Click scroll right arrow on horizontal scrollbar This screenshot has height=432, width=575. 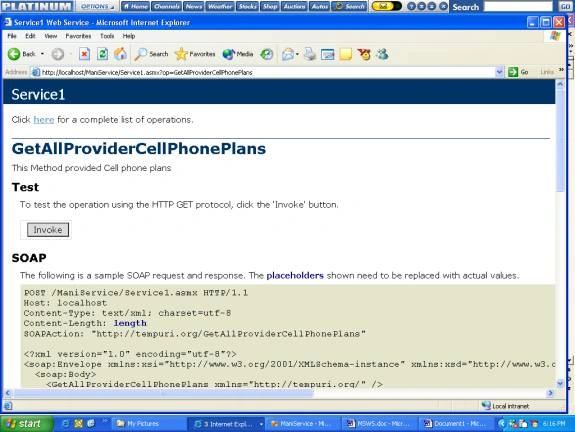point(550,393)
